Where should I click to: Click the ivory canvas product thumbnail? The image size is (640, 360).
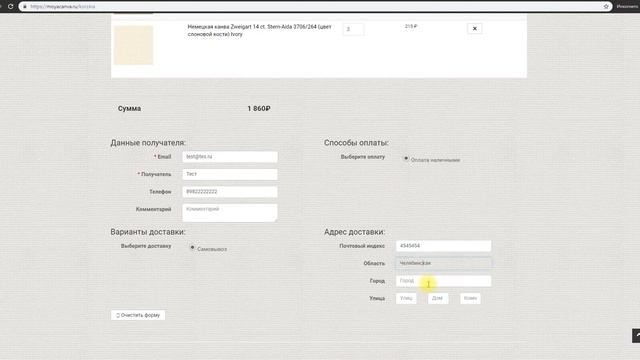point(133,45)
